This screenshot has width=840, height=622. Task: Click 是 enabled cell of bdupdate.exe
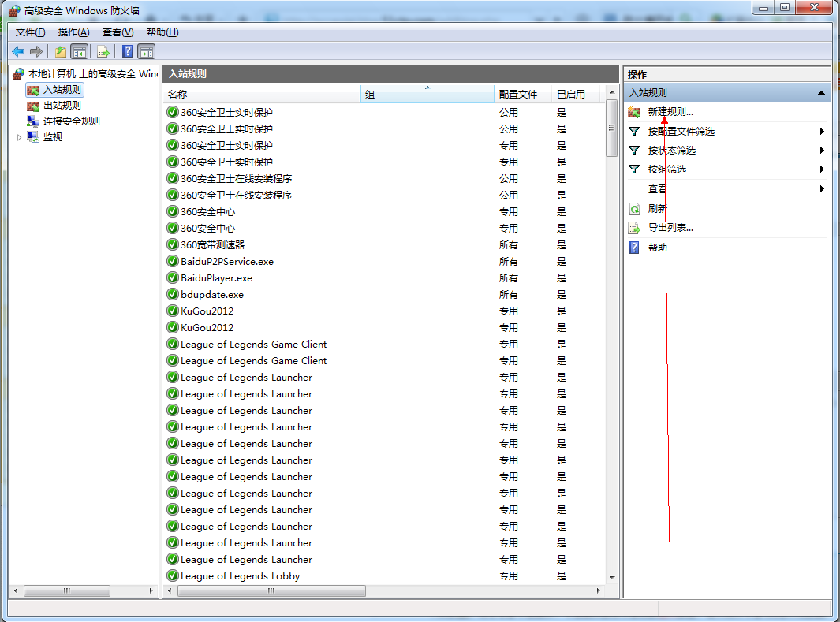[x=562, y=294]
